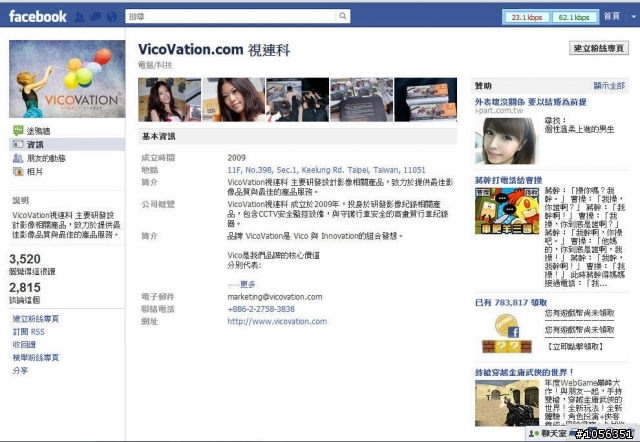Screen dimensions: 640x442
Task: Click page title VicoVation.com 視連科
Action: (x=214, y=50)
